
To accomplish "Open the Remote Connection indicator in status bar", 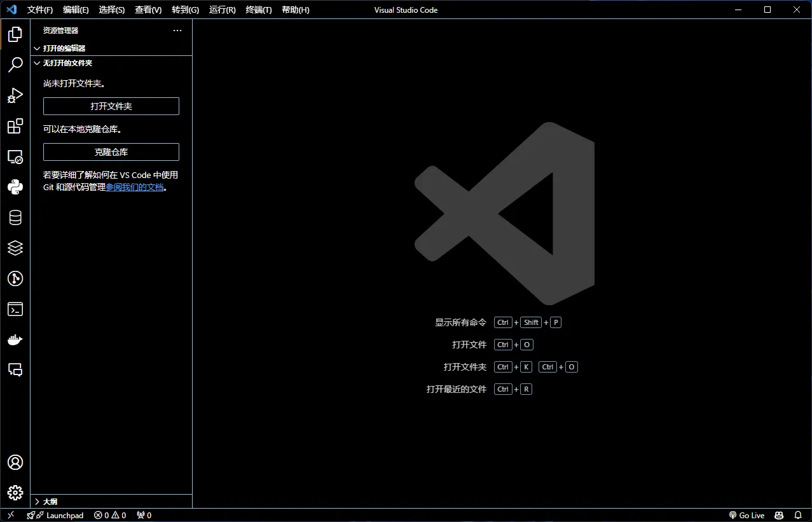I will pos(10,515).
